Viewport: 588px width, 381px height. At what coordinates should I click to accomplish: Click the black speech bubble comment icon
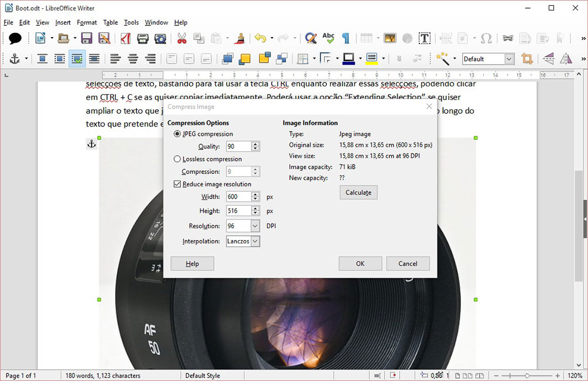click(15, 38)
